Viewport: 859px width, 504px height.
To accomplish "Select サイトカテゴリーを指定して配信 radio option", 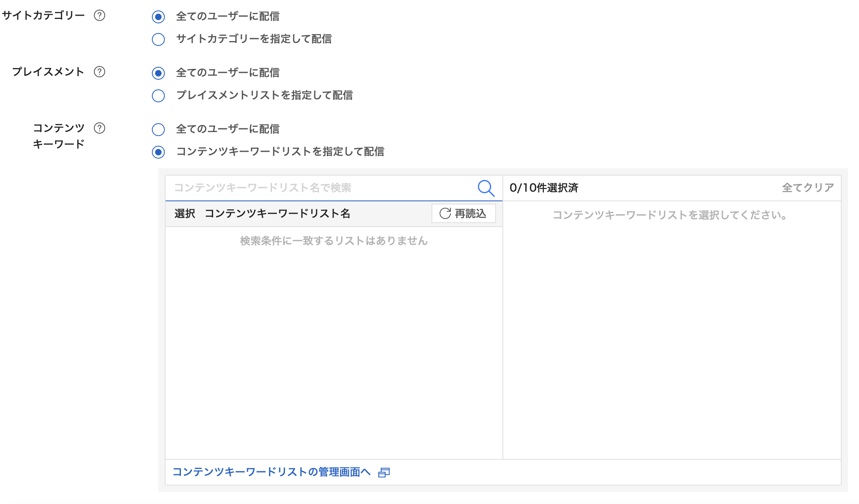I will [x=158, y=39].
